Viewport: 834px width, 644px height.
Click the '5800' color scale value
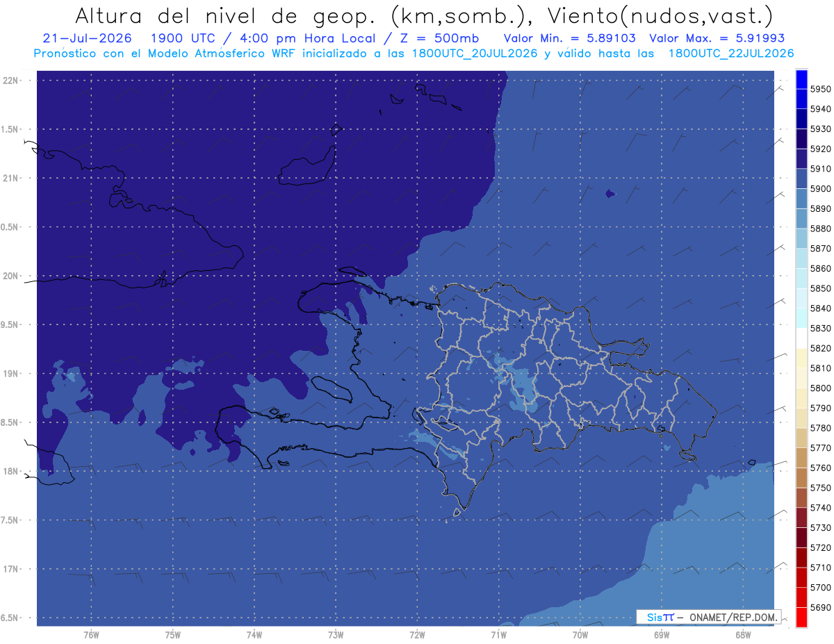coord(821,388)
